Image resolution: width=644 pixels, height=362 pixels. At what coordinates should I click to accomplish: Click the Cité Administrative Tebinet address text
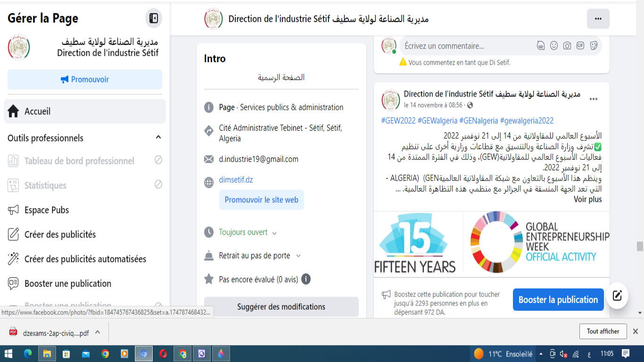point(281,133)
